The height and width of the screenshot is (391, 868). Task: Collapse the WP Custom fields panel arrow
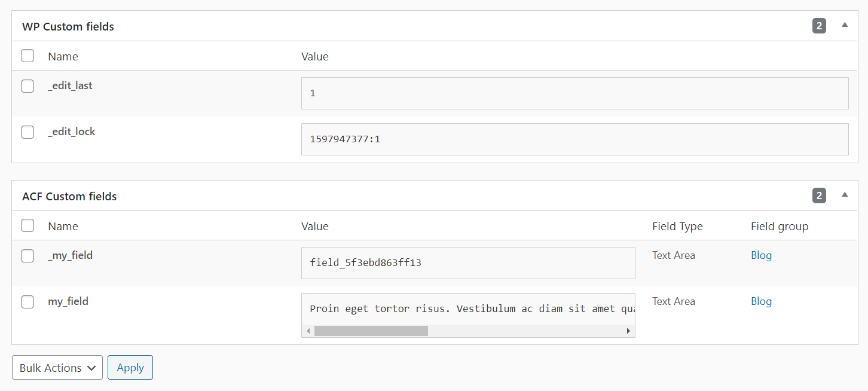pyautogui.click(x=845, y=25)
